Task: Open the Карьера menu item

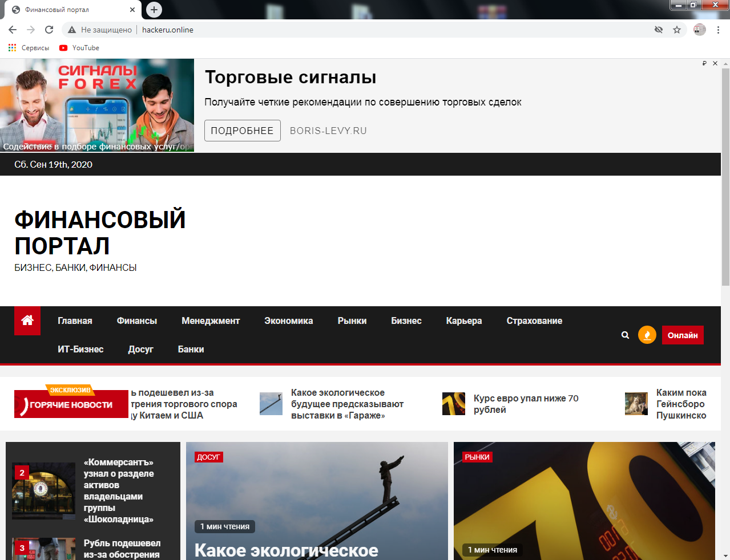Action: pos(464,321)
